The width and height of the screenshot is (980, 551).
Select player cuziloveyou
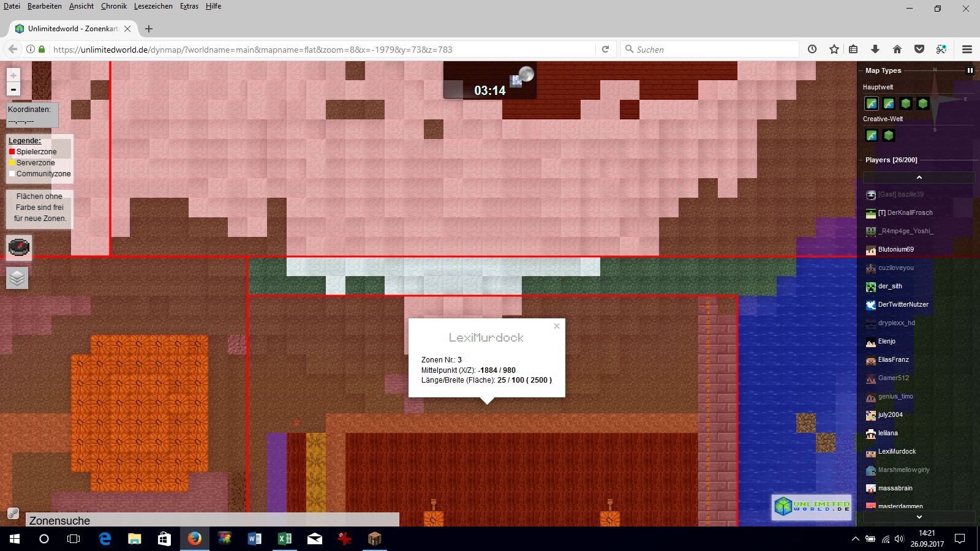point(895,268)
